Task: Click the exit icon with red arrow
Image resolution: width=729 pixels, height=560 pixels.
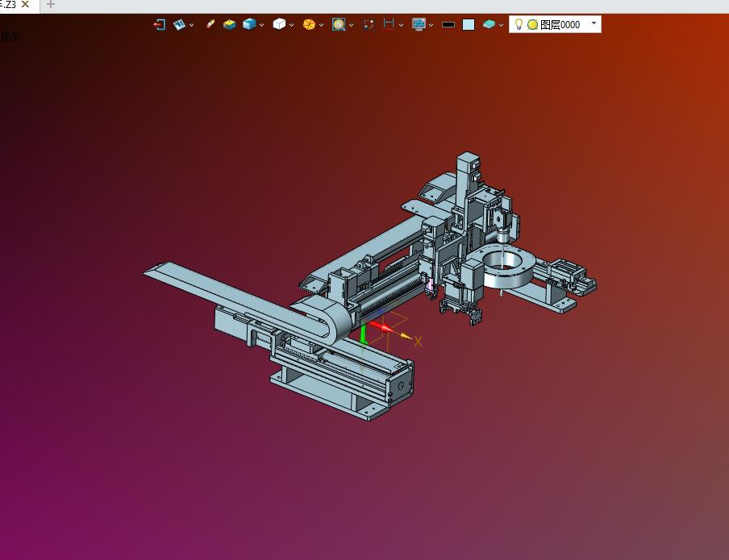Action: coord(160,24)
